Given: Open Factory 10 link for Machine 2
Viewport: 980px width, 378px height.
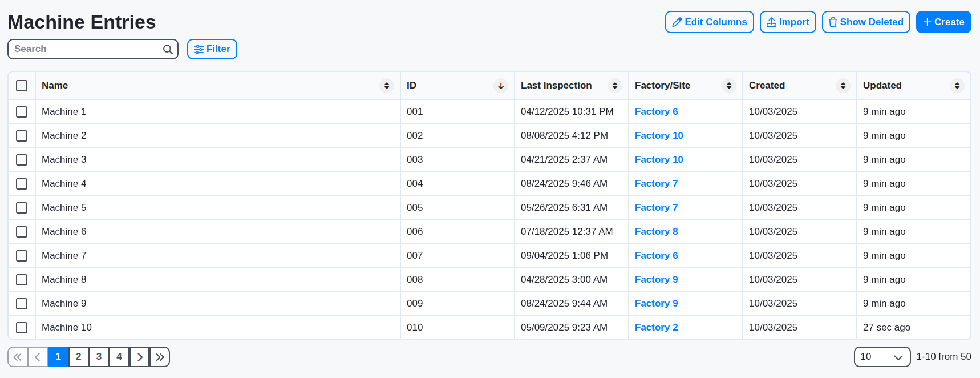Looking at the screenshot, I should tap(659, 136).
